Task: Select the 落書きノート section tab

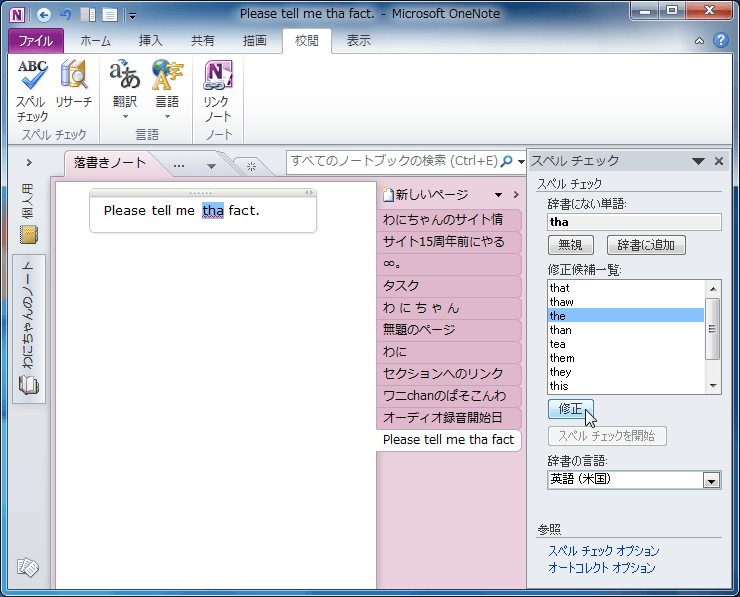Action: pos(109,163)
